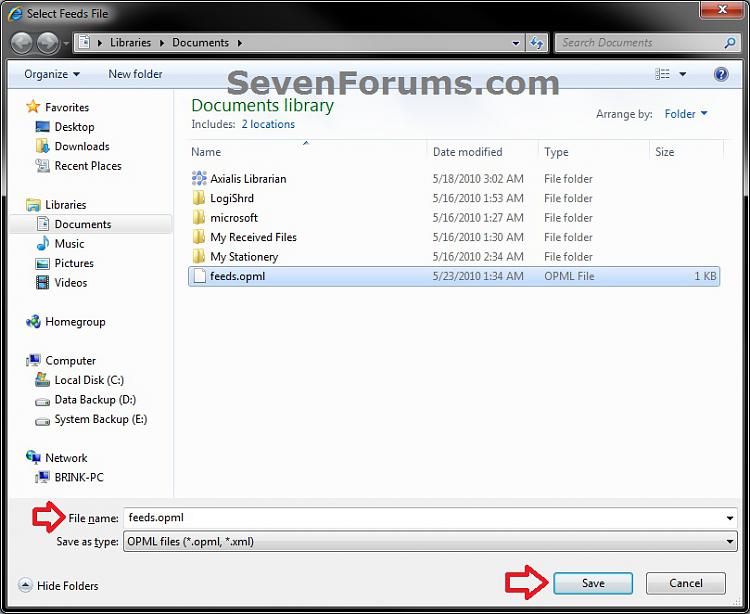Open the File name dropdown arrow
The height and width of the screenshot is (614, 750).
click(729, 518)
